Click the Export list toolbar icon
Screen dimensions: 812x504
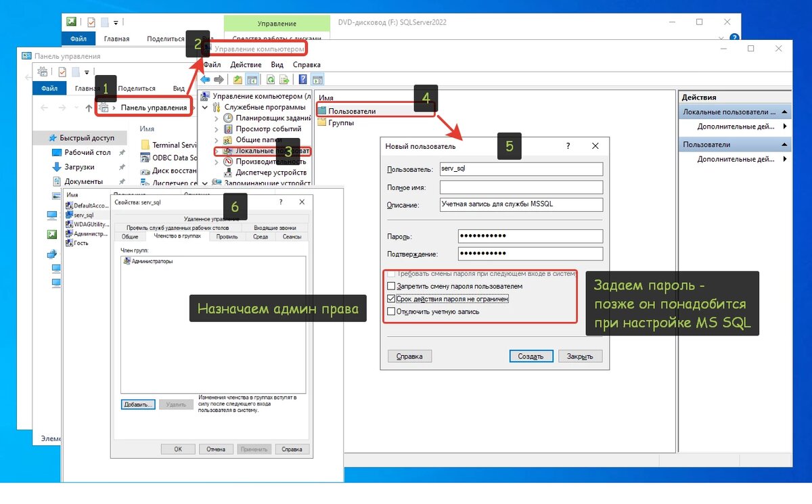tap(283, 79)
